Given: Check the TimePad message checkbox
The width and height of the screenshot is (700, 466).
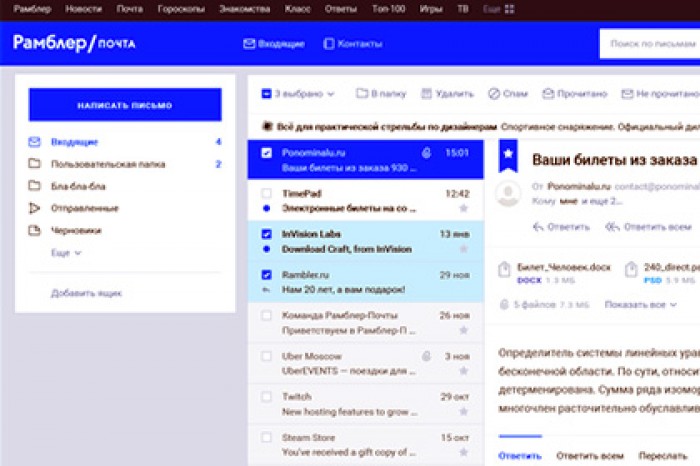Looking at the screenshot, I should pyautogui.click(x=266, y=193).
